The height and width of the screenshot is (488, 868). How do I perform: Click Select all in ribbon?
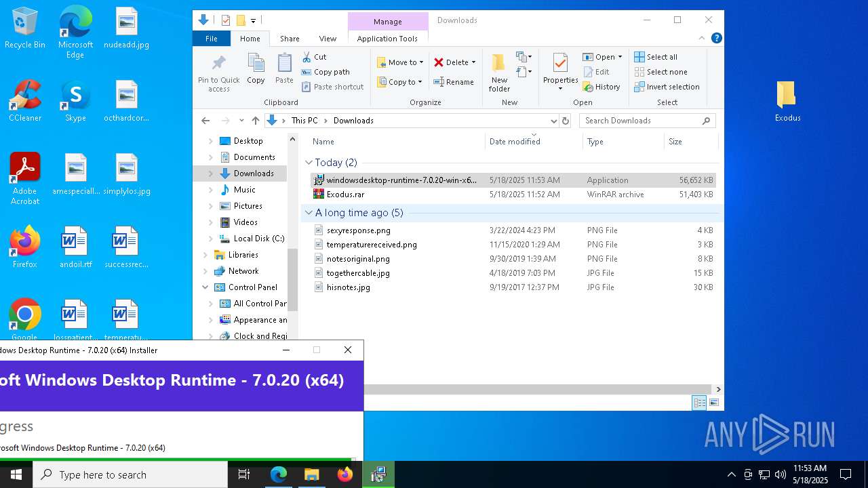coord(656,57)
